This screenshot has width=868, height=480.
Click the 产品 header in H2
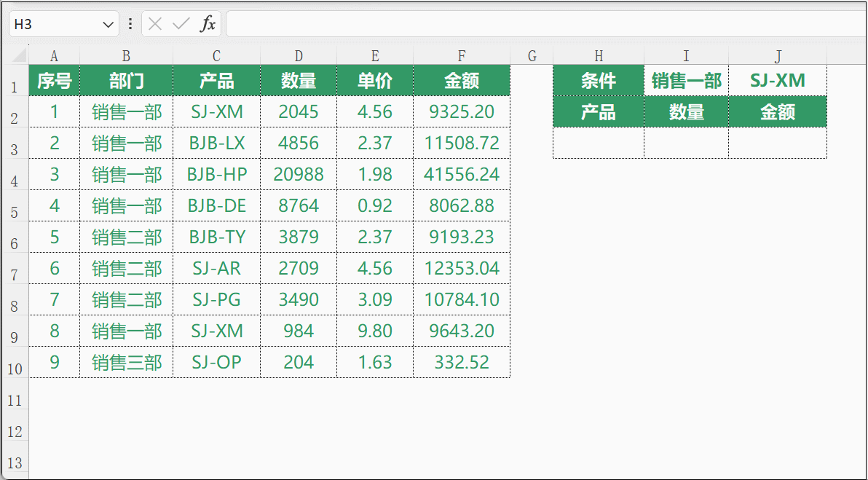(599, 112)
